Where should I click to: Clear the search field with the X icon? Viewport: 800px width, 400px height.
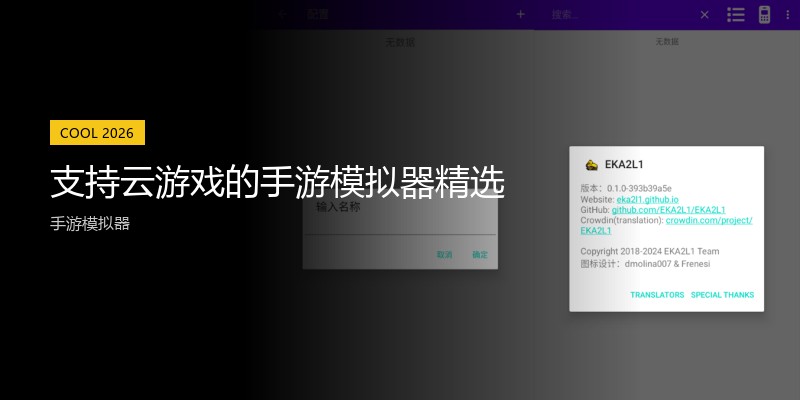(705, 15)
